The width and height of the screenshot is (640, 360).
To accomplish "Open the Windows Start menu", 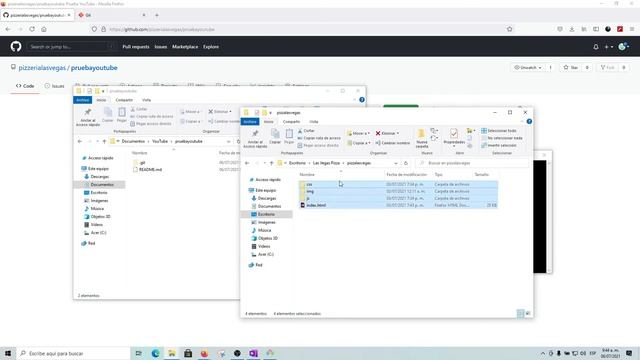I will tap(8, 353).
